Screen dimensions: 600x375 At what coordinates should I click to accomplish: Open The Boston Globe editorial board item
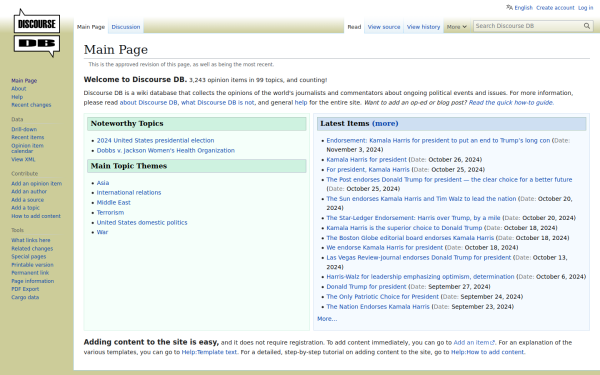[x=410, y=238]
